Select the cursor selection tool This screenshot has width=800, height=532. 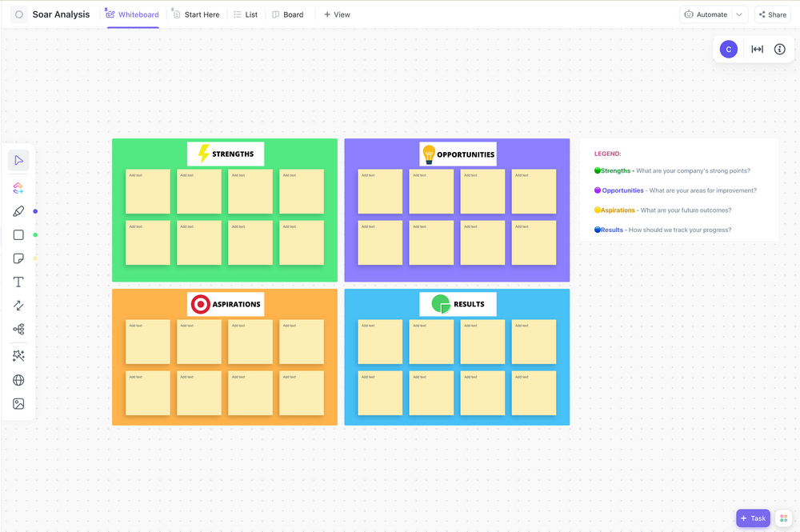pos(18,160)
